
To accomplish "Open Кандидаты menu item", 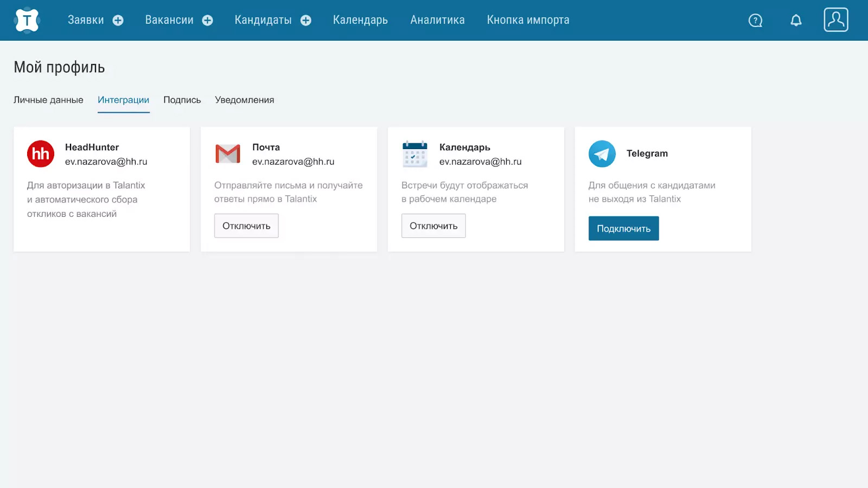I will 263,20.
